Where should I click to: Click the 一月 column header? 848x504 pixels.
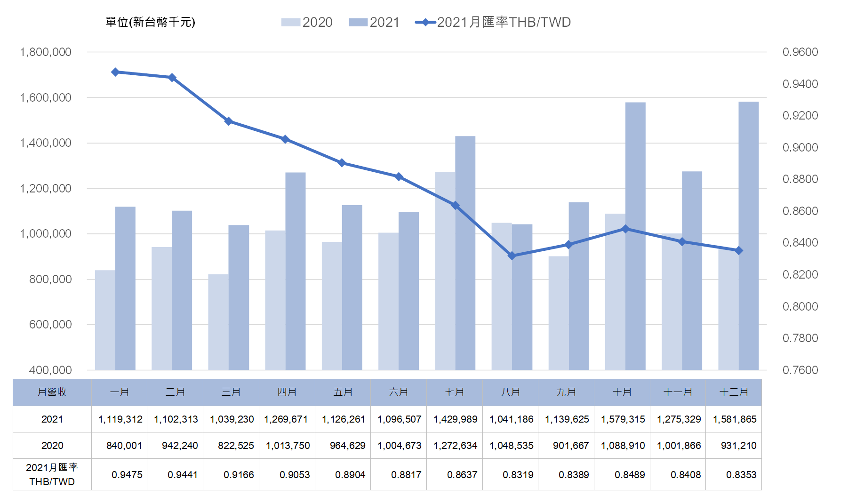[x=119, y=392]
